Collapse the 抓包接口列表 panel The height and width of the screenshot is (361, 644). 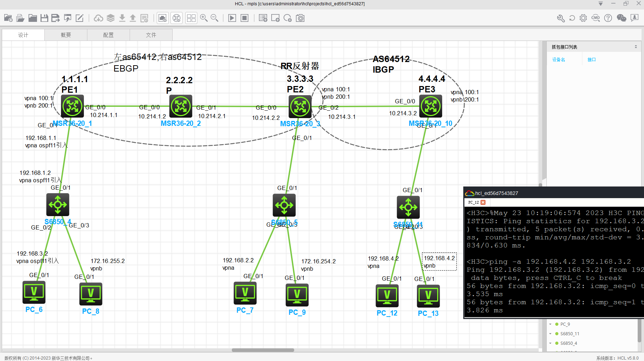pos(636,47)
